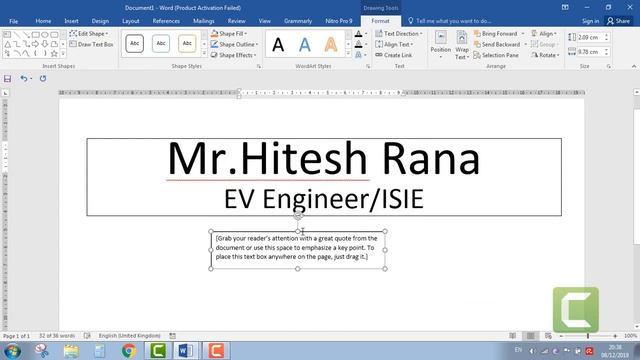Switch to the Insert tab
This screenshot has height=360, width=640.
click(71, 21)
